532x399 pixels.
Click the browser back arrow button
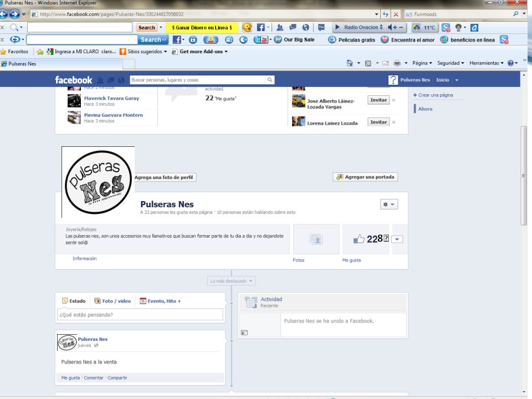click(3, 14)
